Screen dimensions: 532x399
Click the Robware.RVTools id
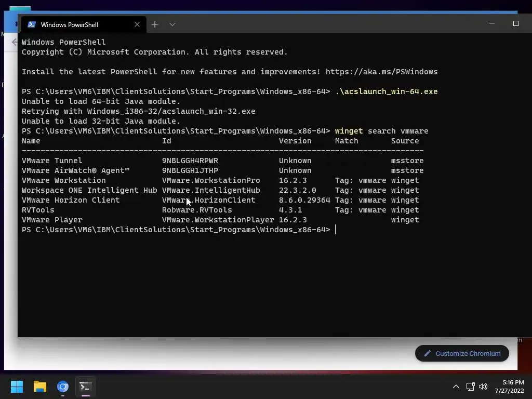[x=197, y=210]
